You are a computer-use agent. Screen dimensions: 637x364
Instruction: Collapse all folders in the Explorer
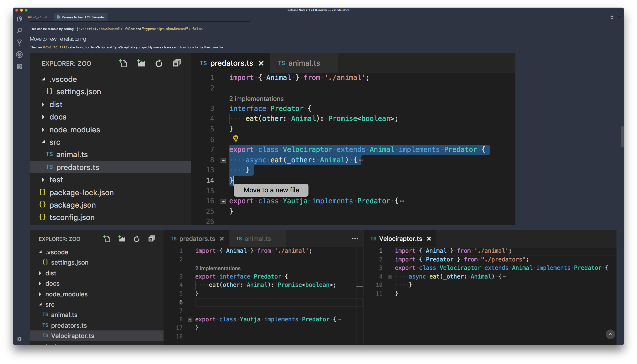(177, 63)
